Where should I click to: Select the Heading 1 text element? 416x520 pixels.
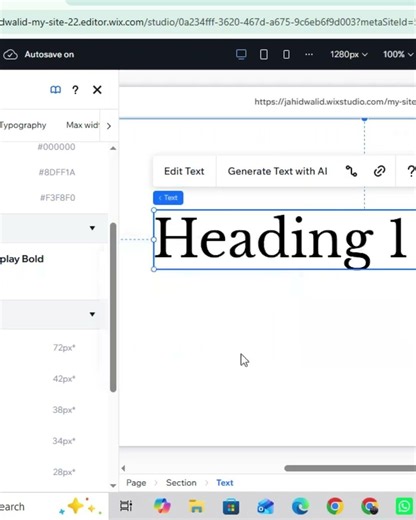click(284, 239)
